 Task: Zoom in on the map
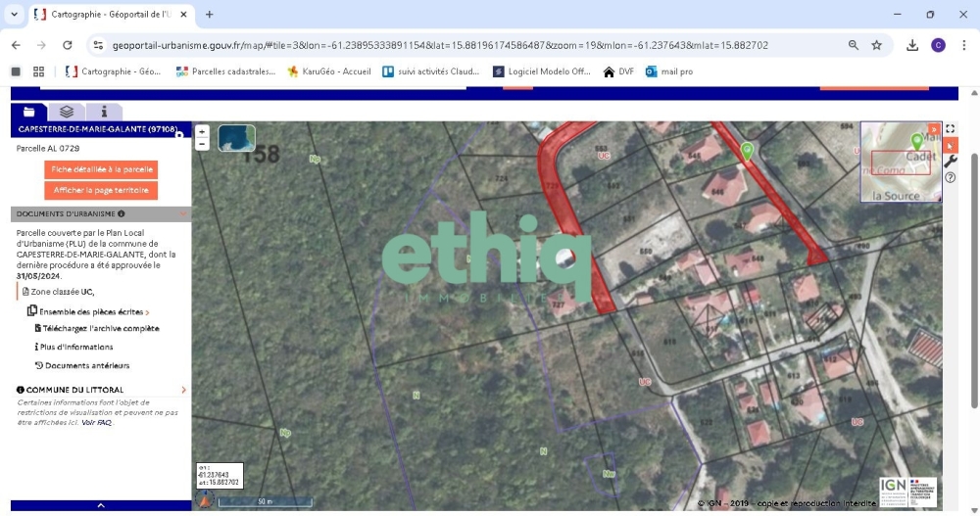(x=202, y=131)
